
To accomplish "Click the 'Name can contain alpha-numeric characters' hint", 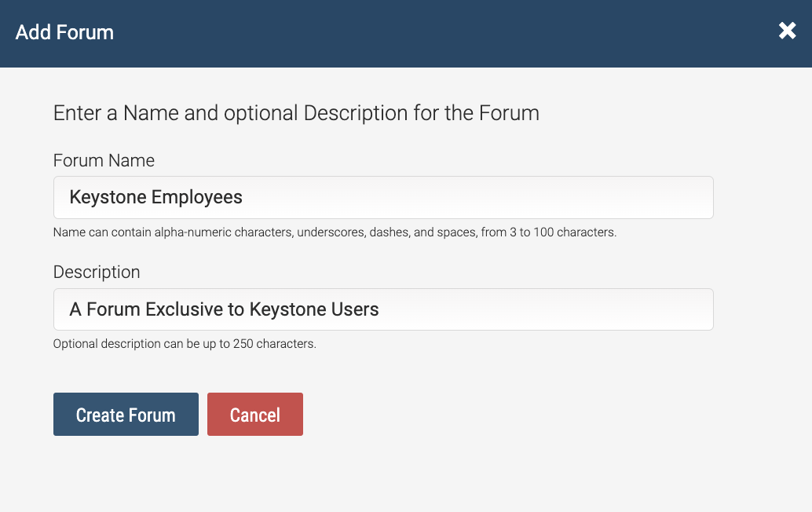I will click(335, 232).
